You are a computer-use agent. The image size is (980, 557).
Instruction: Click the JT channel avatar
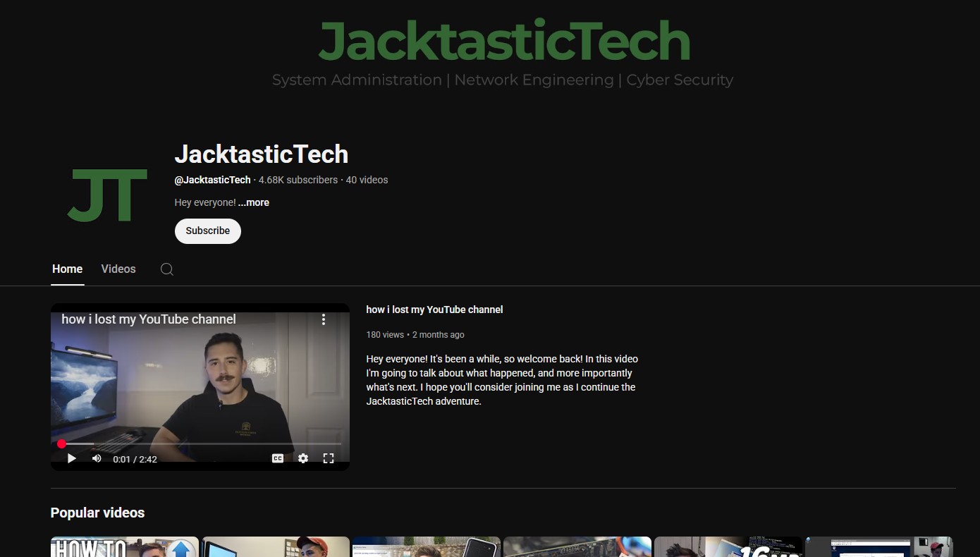coord(107,195)
